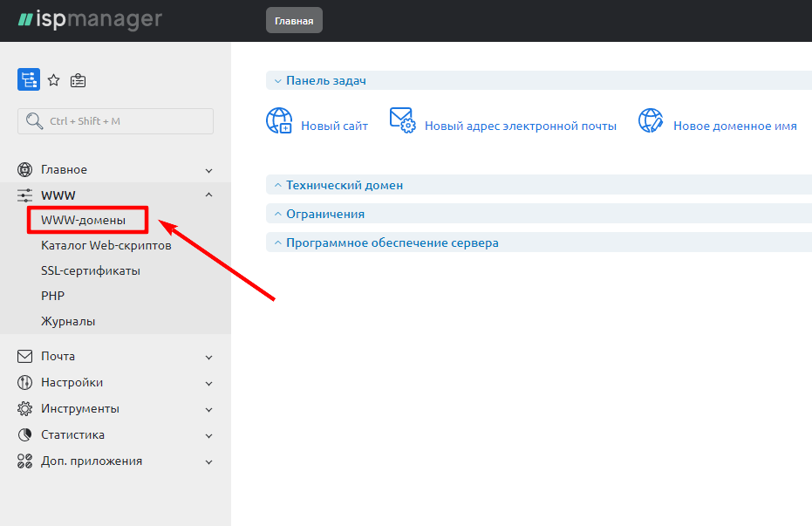Click the Новый сайт link
812x526 pixels.
(334, 126)
